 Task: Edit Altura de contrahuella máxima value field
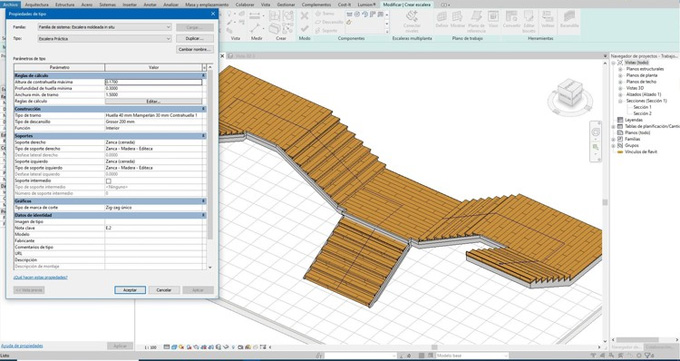tap(154, 82)
